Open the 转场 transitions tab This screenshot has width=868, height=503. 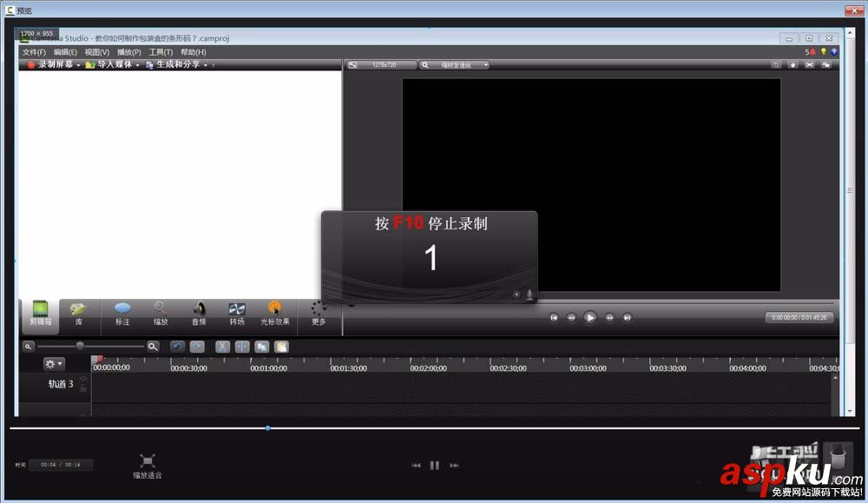[237, 314]
